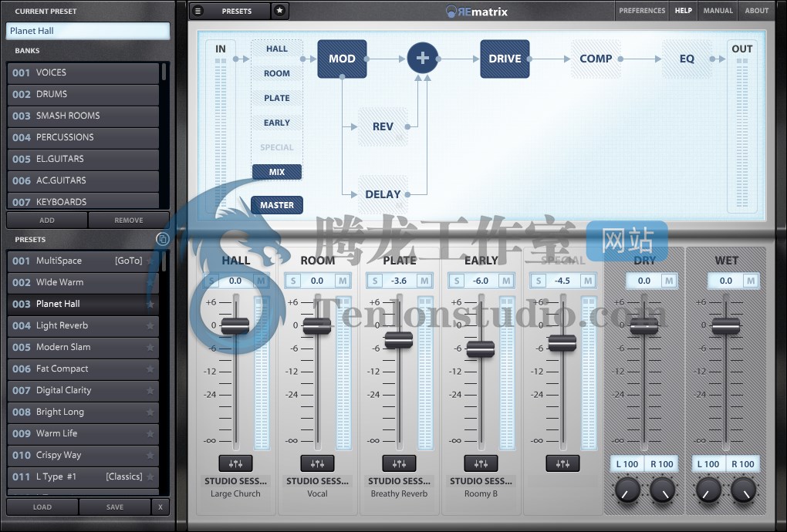Mute the HALL channel
787x532 pixels.
click(261, 281)
